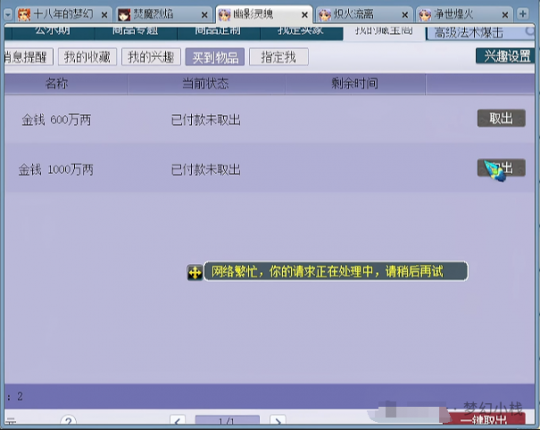Open the question-mark help icon
The image size is (540, 430).
tap(69, 421)
